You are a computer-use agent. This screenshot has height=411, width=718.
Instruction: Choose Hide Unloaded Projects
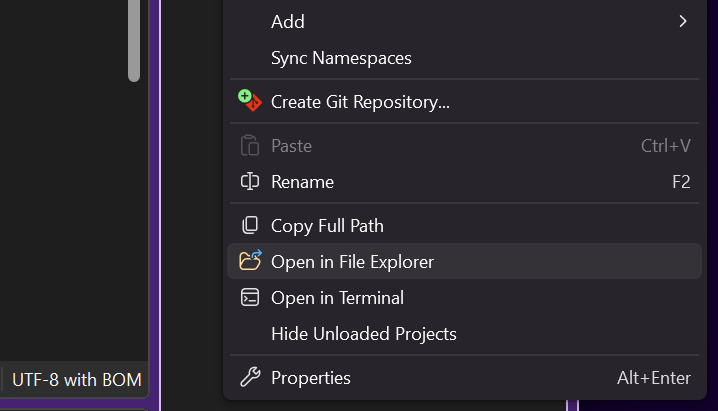pos(363,334)
